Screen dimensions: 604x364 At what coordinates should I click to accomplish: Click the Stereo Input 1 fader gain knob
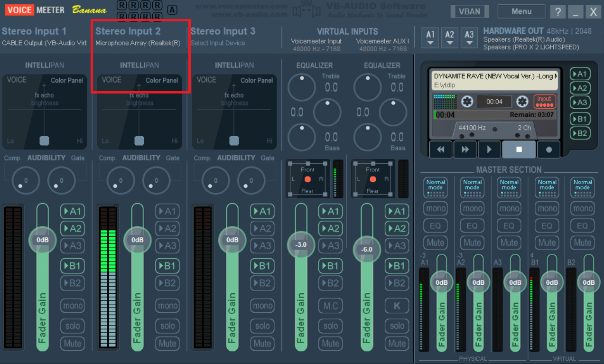coord(43,240)
